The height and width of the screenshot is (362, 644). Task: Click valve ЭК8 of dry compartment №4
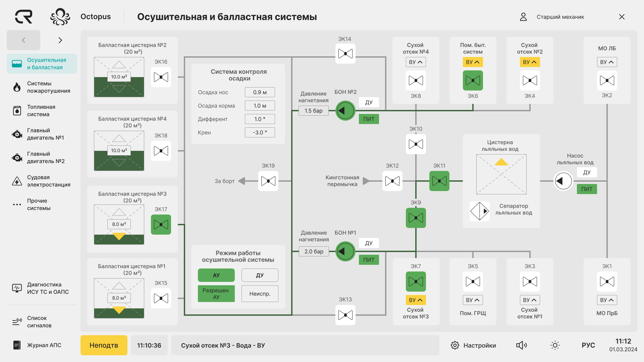tap(416, 80)
